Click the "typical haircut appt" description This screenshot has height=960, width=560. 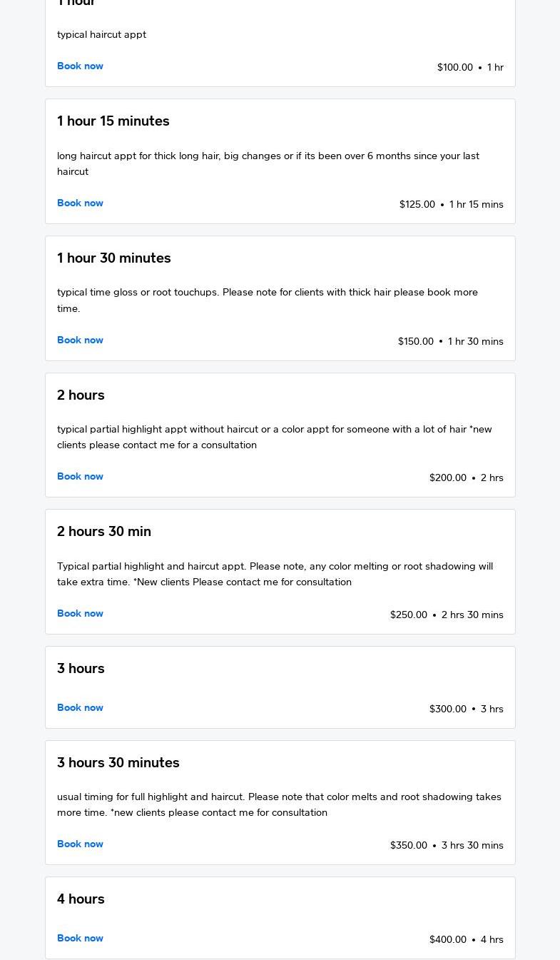[x=101, y=35]
